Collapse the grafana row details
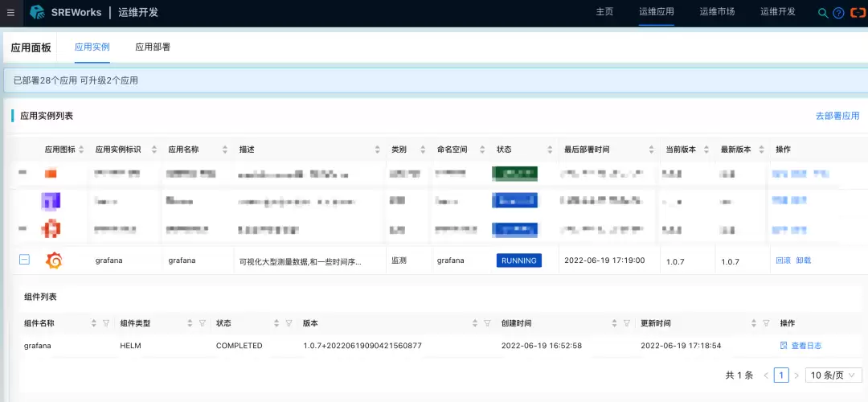The width and height of the screenshot is (868, 402). coord(24,259)
